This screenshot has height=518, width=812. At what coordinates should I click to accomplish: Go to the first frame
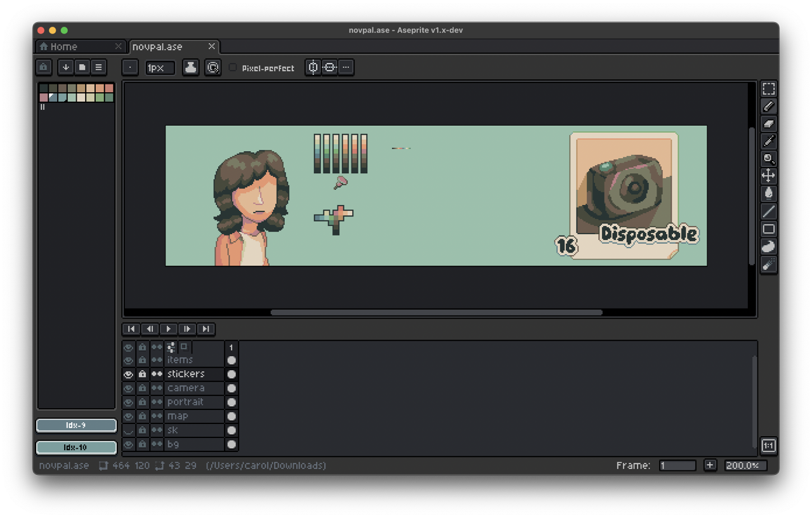131,329
